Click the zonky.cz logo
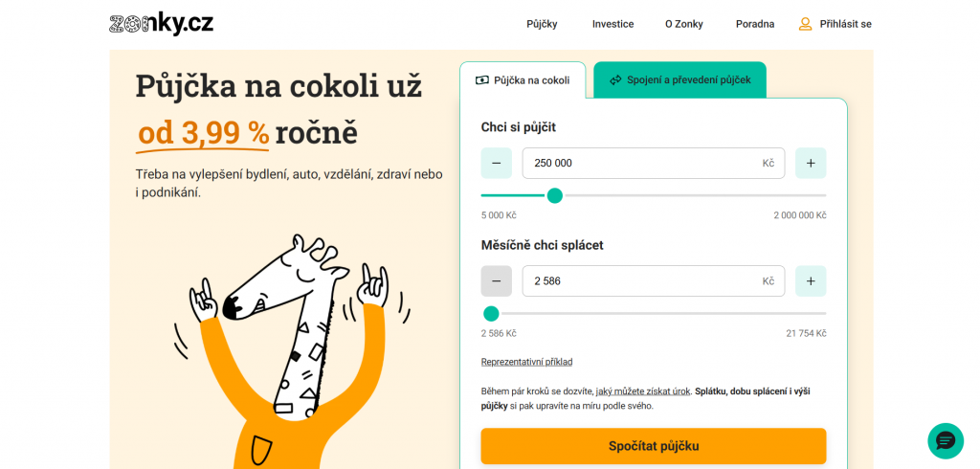This screenshot has height=469, width=980. tap(161, 24)
